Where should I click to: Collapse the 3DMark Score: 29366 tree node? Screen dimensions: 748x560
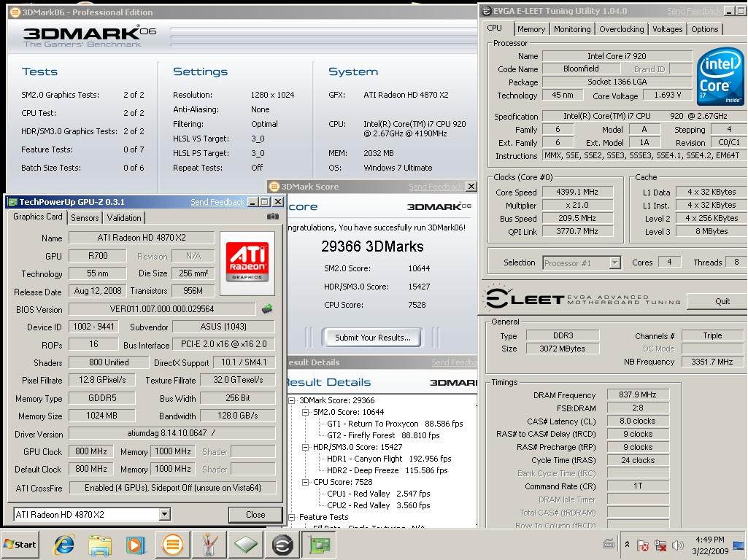292,401
